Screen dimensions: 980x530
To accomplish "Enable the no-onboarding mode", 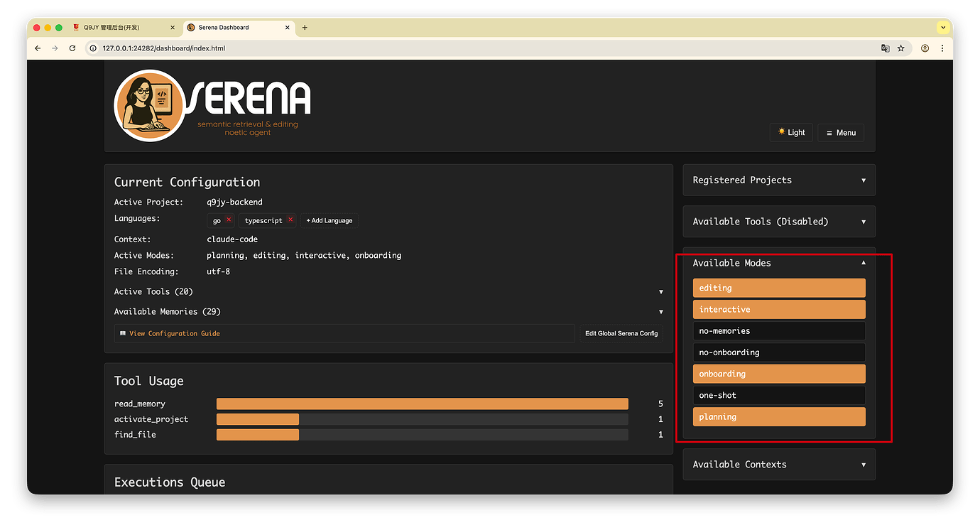I will point(779,352).
